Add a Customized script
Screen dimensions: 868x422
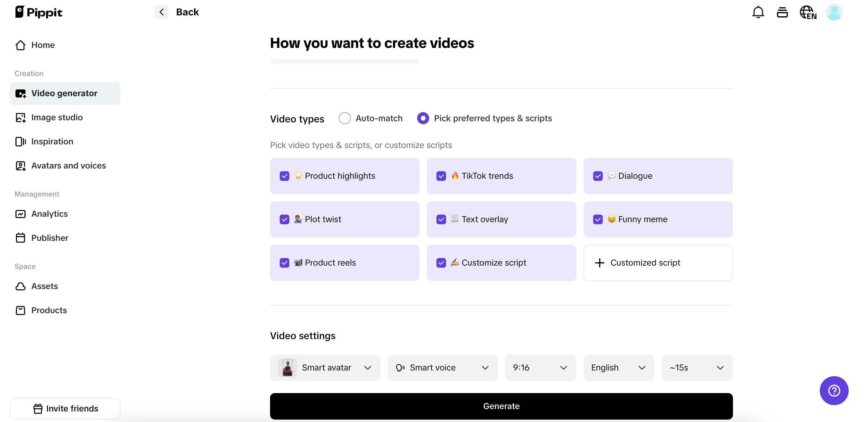pyautogui.click(x=657, y=263)
